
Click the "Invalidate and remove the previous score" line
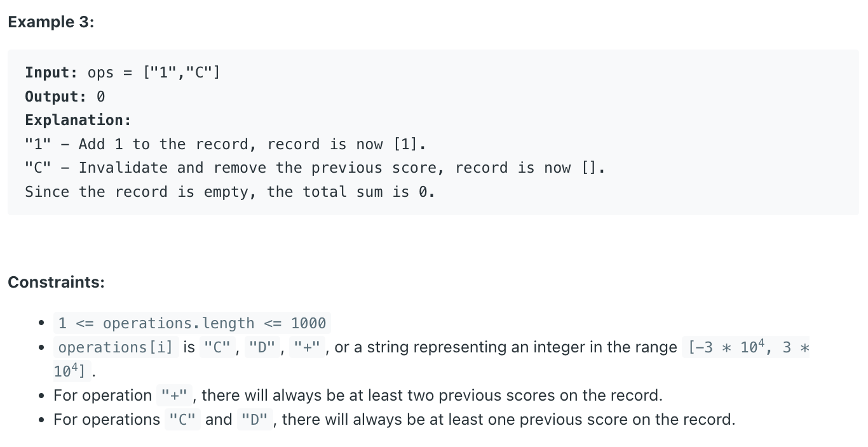point(315,168)
